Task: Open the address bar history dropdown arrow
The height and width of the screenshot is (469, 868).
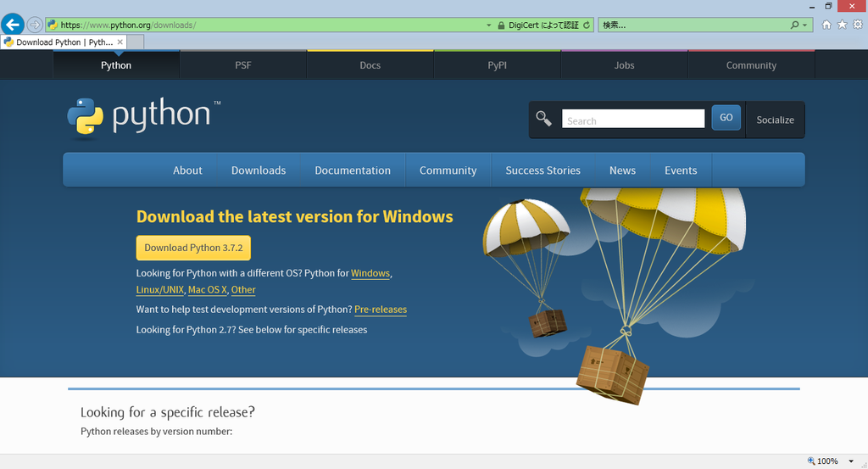Action: tap(489, 25)
